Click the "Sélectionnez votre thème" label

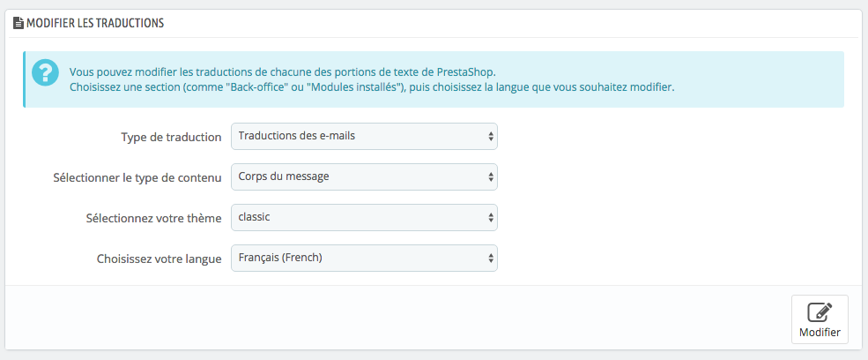pos(154,218)
